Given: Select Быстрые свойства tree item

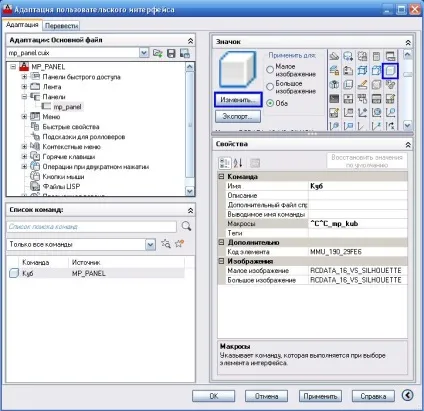Looking at the screenshot, I should pyautogui.click(x=71, y=127).
